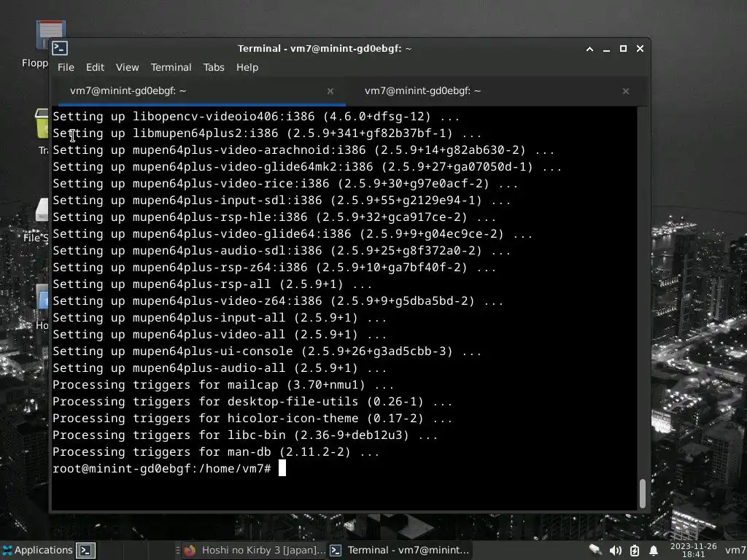
Task: Click the 'mupen64plus-ui-console' output line
Action: (267, 351)
